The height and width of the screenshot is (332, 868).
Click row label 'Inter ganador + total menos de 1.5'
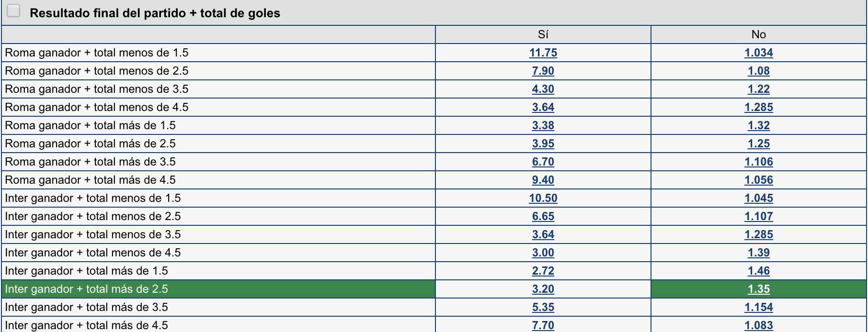click(93, 198)
